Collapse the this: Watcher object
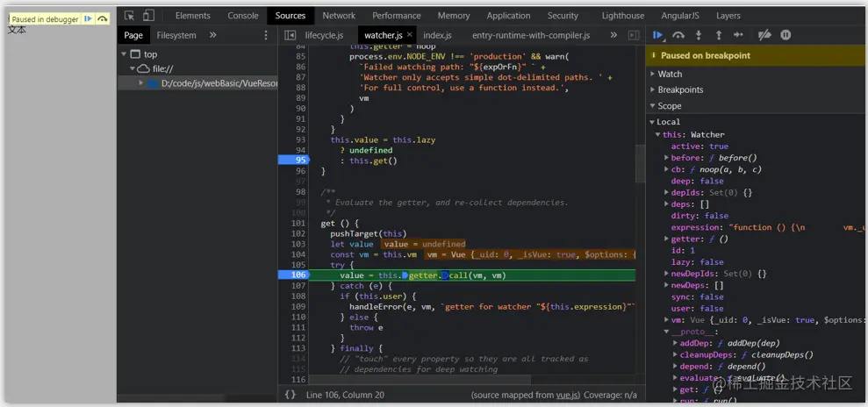 click(x=657, y=134)
